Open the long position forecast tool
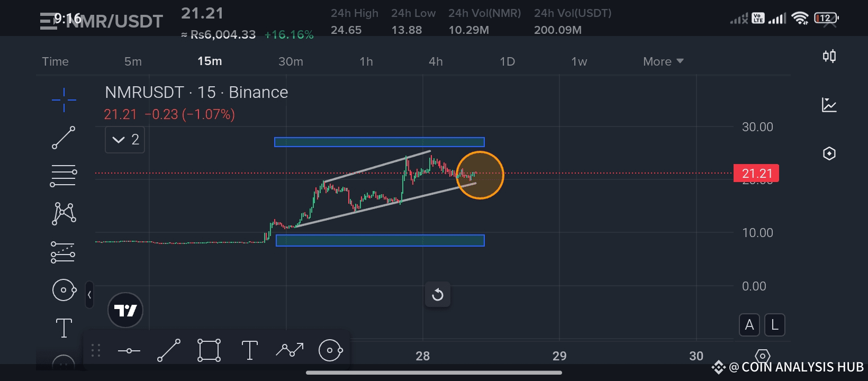 point(63,252)
